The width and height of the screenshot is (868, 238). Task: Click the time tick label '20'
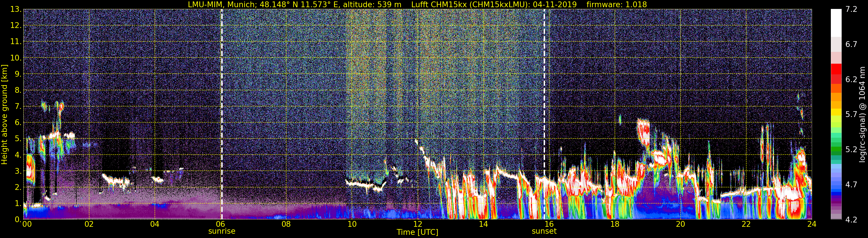tap(680, 224)
